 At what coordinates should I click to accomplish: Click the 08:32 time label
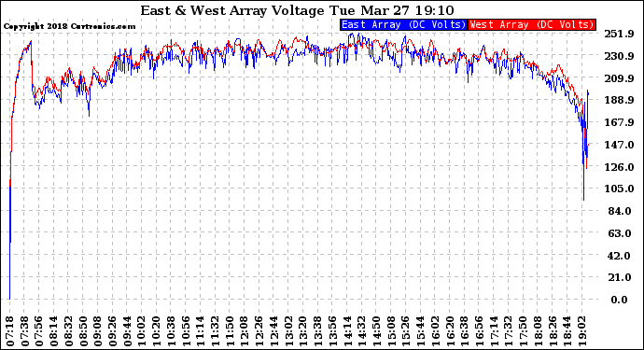[x=68, y=331]
